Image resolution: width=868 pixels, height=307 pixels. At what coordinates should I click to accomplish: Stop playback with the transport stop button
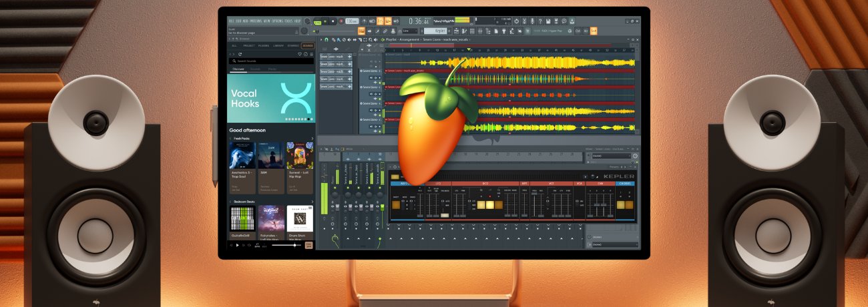click(333, 21)
